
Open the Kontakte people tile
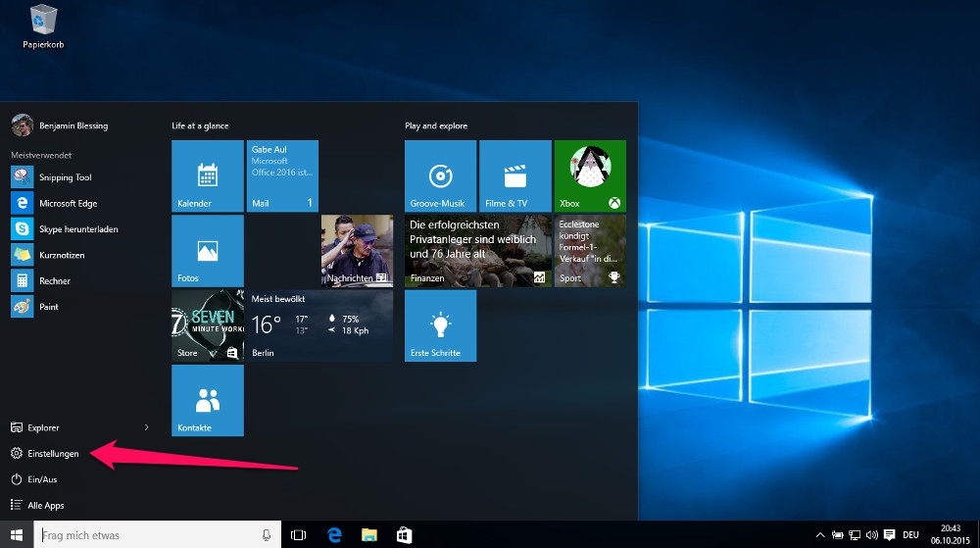pos(208,401)
